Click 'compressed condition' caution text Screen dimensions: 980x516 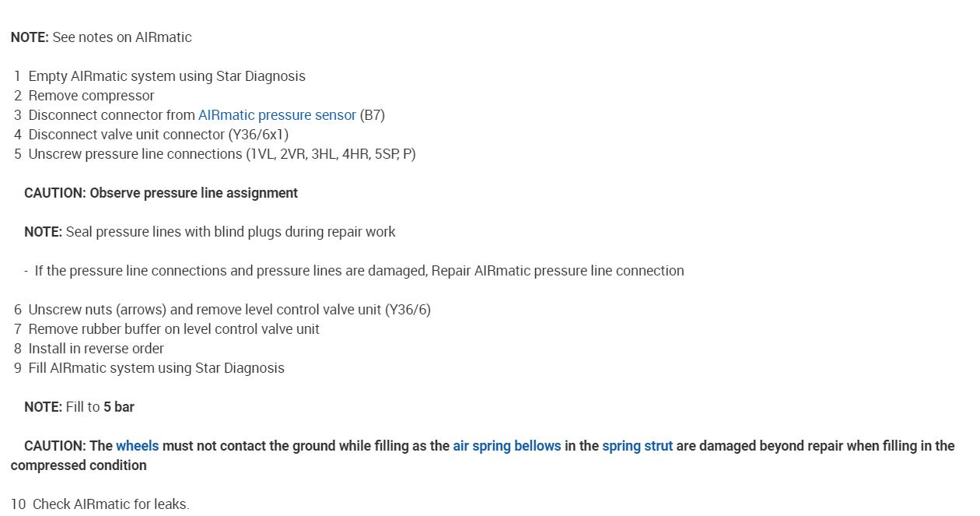(79, 465)
